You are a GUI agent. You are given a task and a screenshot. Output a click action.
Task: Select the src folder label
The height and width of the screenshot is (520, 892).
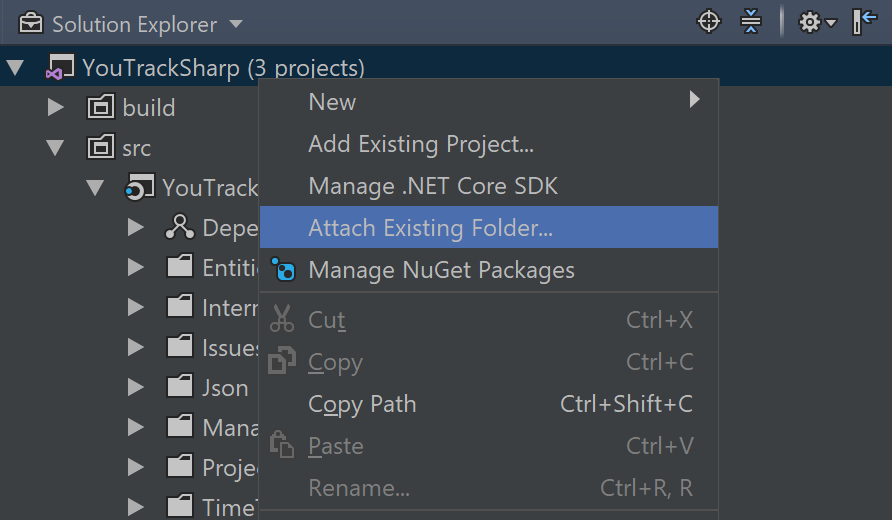pyautogui.click(x=137, y=148)
